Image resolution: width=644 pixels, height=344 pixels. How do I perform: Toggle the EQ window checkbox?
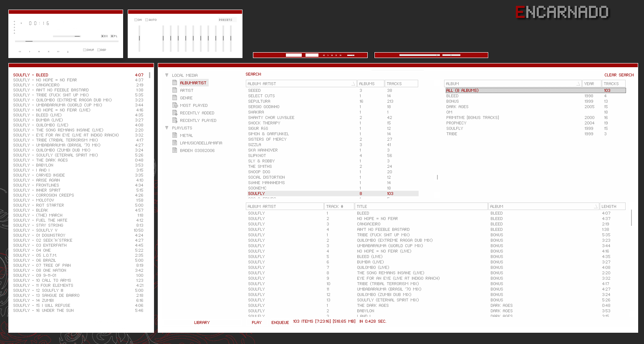[x=102, y=36]
